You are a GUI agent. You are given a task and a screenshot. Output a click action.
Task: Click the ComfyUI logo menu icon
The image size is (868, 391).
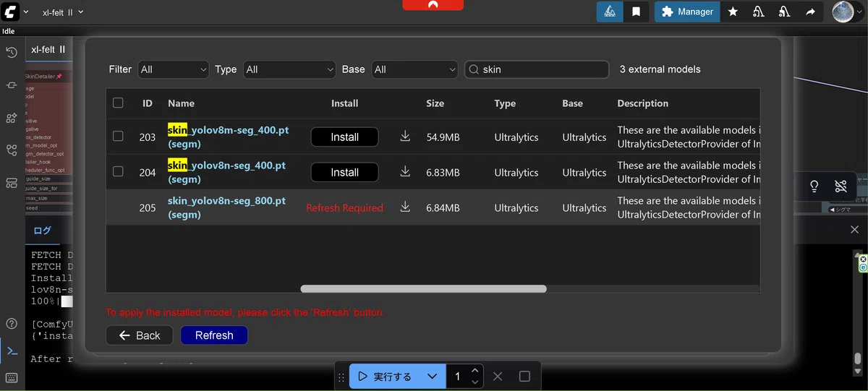10,12
